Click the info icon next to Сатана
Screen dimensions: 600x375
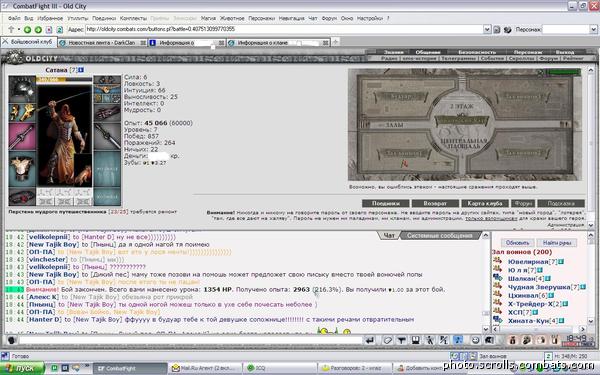[x=81, y=70]
